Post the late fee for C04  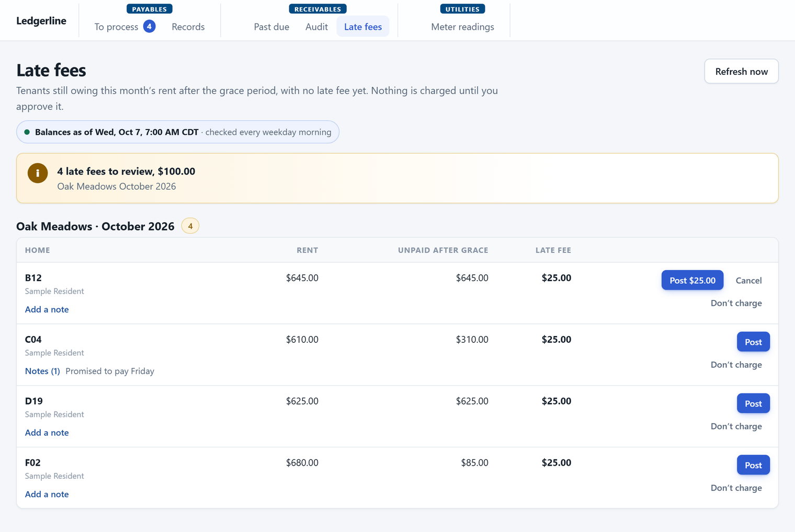(x=753, y=342)
